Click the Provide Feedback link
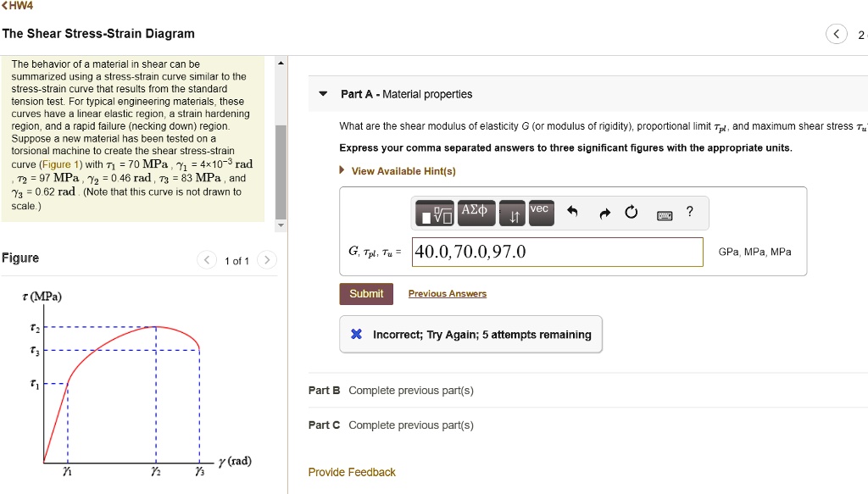The width and height of the screenshot is (868, 494). tap(352, 472)
